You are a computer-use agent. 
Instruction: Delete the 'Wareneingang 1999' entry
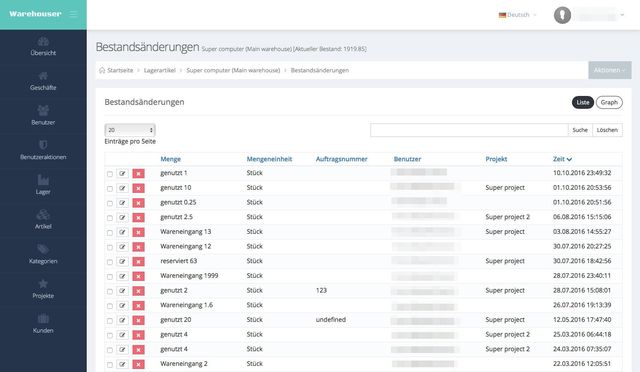coord(138,276)
